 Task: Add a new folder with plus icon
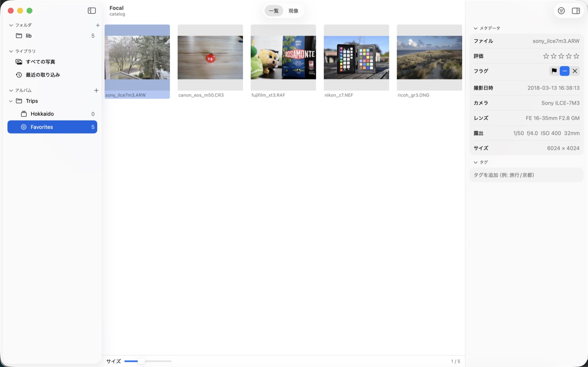[98, 25]
